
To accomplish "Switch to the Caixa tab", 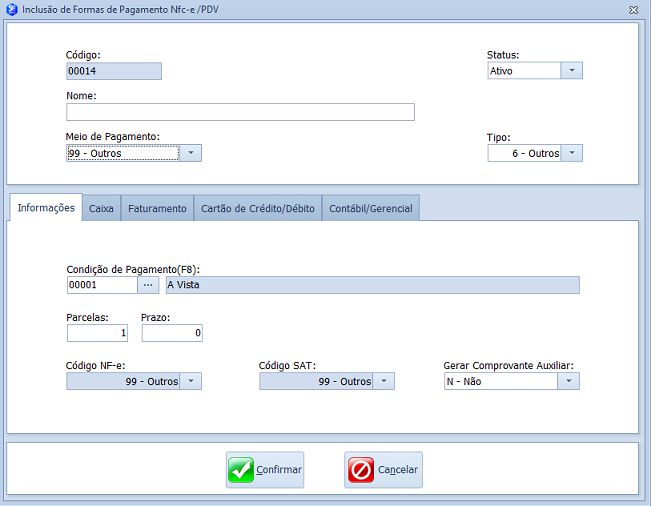I will 101,209.
